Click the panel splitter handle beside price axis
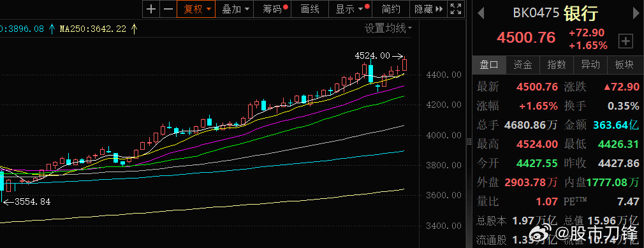644x248 pixels. pyautogui.click(x=469, y=142)
